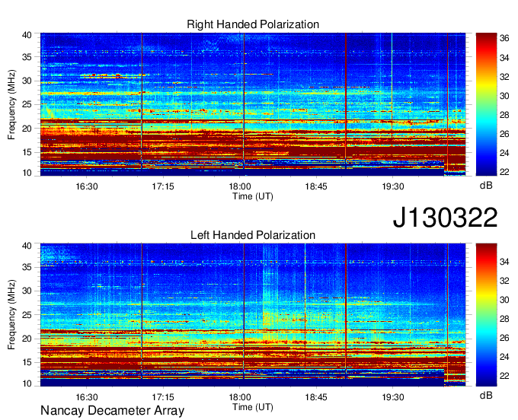518x420 pixels.
Task: Click the 'Left Handed Polarization' title
Action: click(253, 235)
